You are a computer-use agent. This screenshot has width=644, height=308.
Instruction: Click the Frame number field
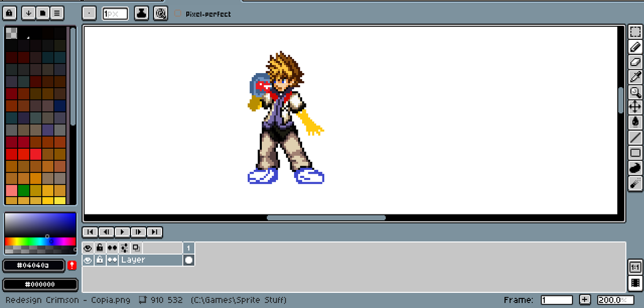[557, 300]
